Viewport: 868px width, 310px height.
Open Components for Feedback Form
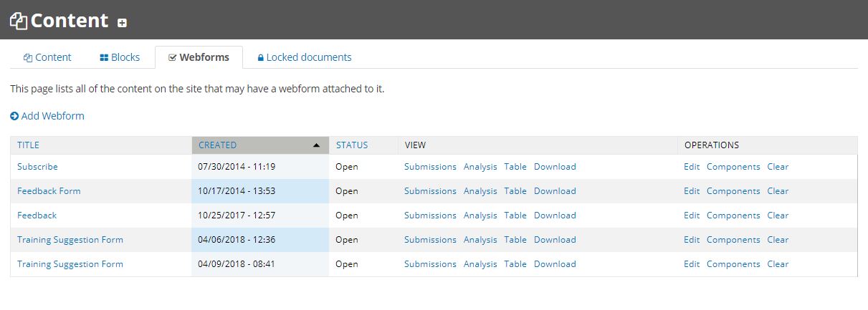[x=733, y=191]
